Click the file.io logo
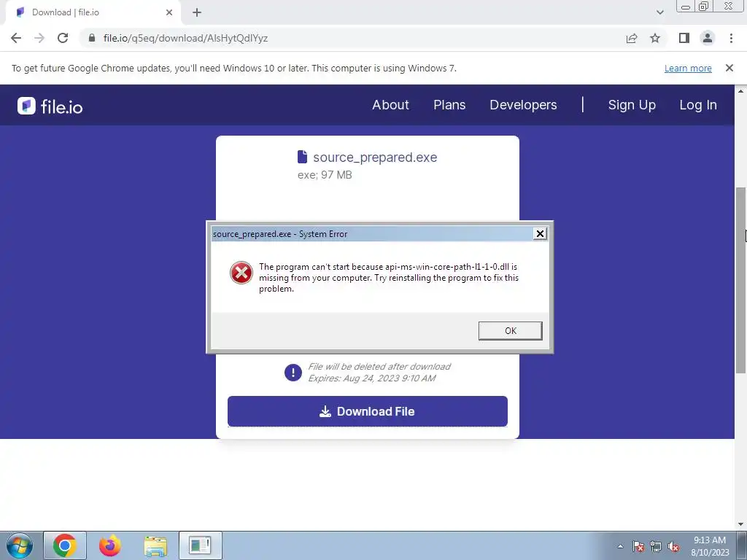 [x=50, y=106]
